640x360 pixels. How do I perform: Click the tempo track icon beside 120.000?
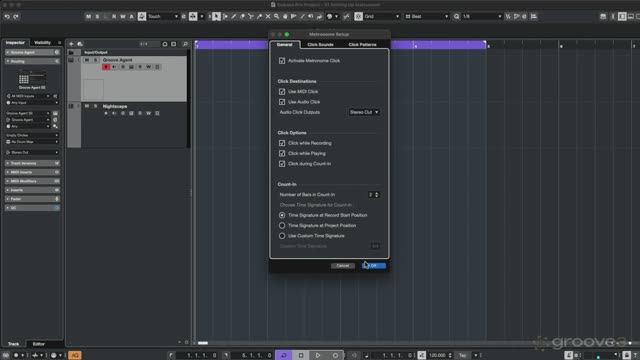point(422,355)
